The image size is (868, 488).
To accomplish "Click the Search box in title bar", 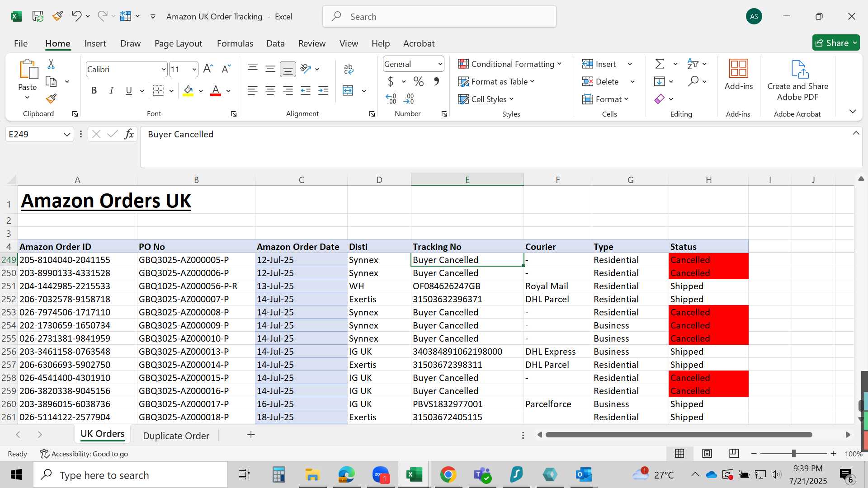I will 439,17.
